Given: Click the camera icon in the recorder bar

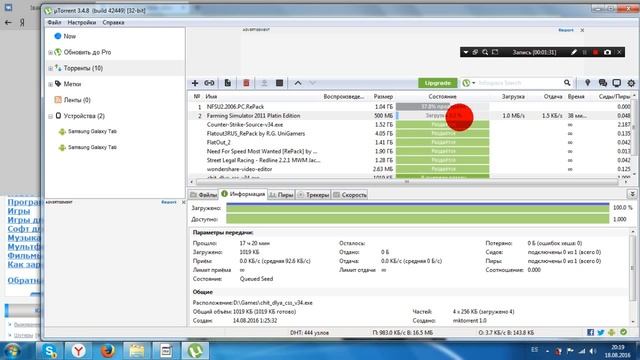Looking at the screenshot, I should pos(607,52).
